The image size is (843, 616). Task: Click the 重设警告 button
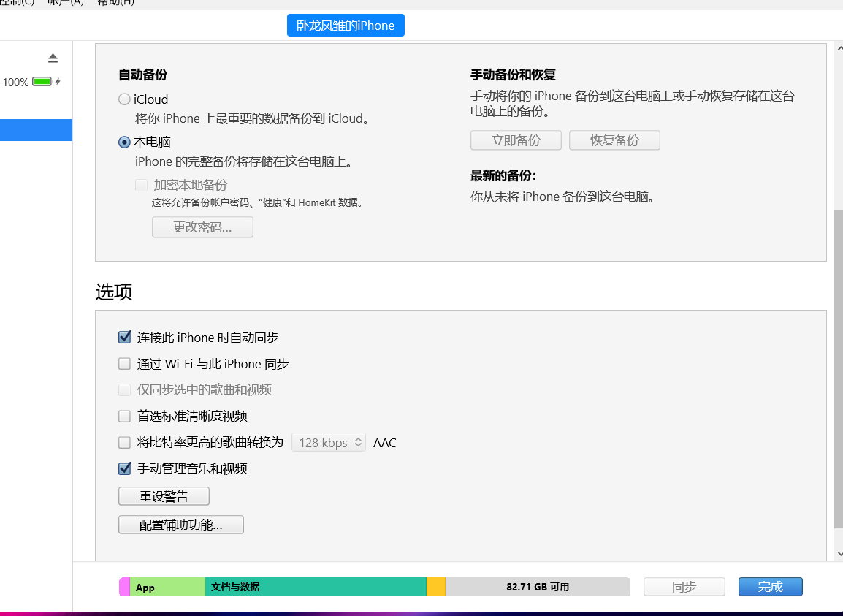(x=164, y=497)
